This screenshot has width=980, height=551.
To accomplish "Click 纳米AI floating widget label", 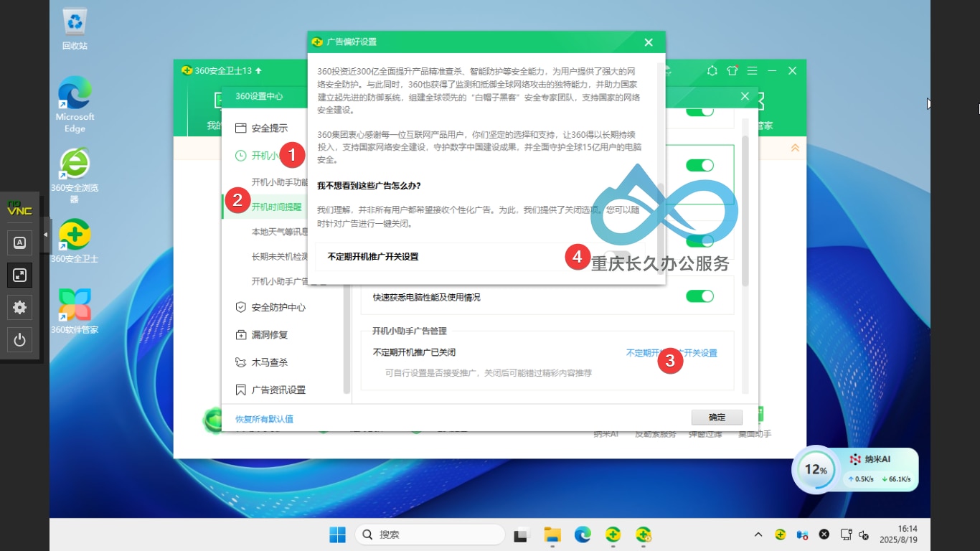I will pos(879,459).
